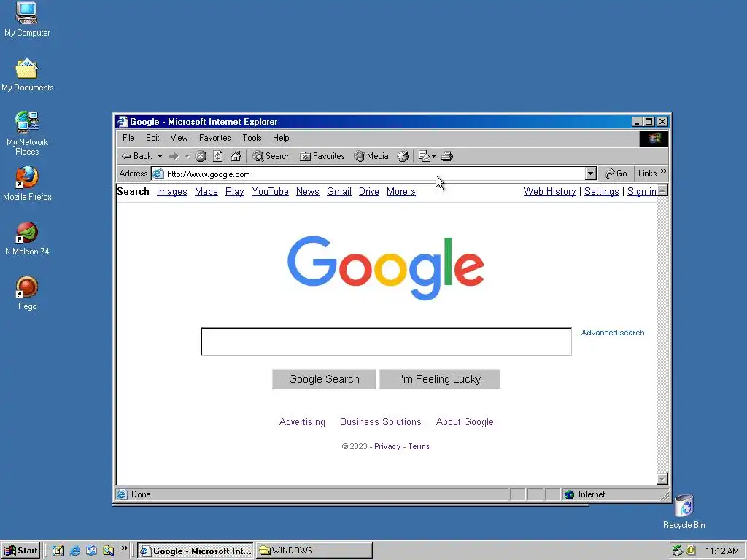The width and height of the screenshot is (747, 560).
Task: Open the Edit menu
Action: [x=152, y=138]
